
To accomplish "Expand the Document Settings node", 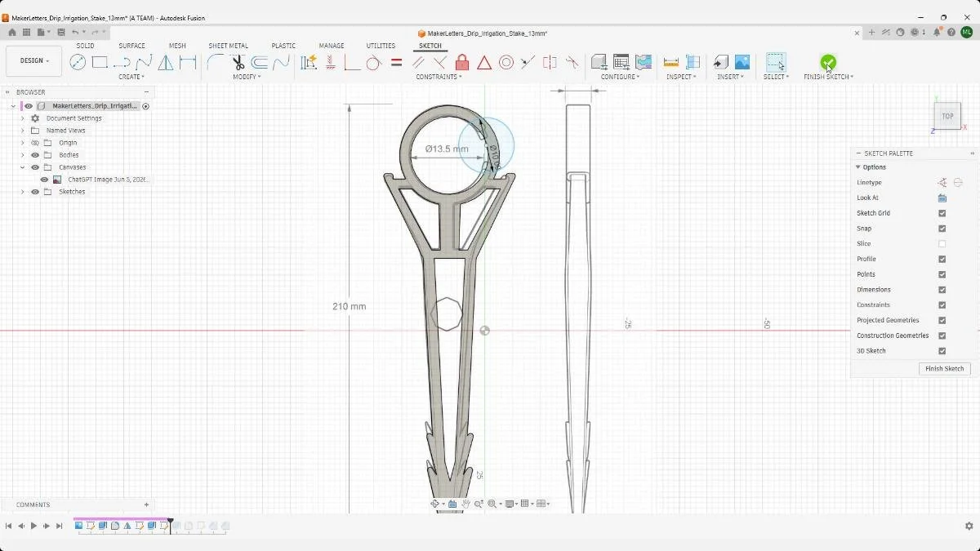I will click(23, 118).
